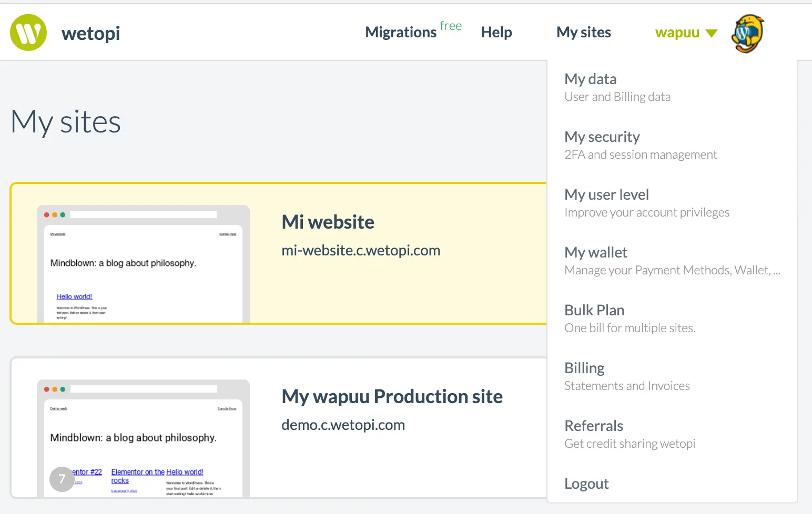Click the wetopi brand name
Image resolution: width=812 pixels, height=514 pixels.
90,33
